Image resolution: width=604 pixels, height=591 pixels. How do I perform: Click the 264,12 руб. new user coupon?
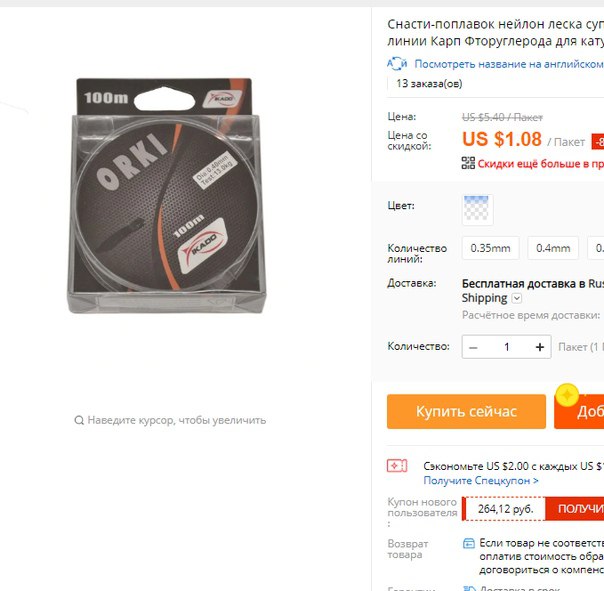(x=505, y=509)
